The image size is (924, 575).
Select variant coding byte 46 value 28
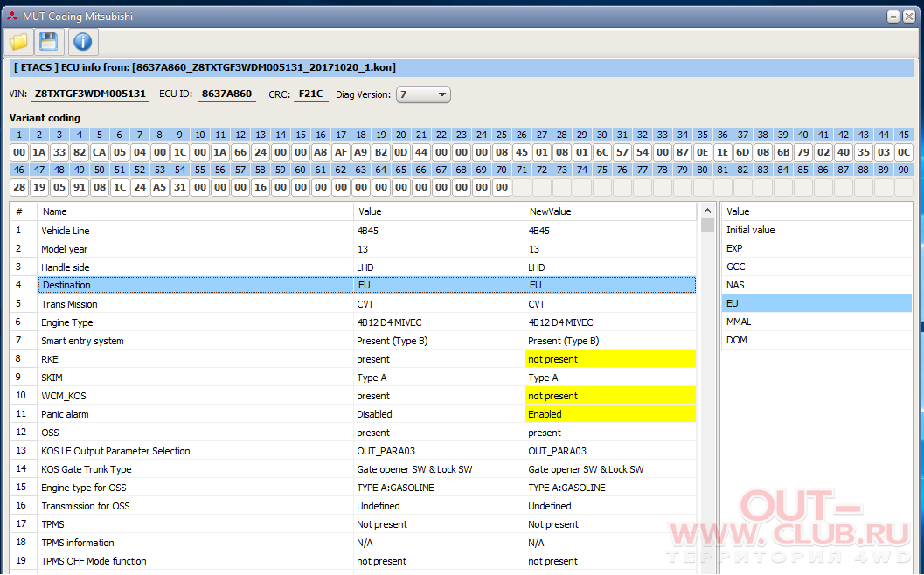[19, 187]
